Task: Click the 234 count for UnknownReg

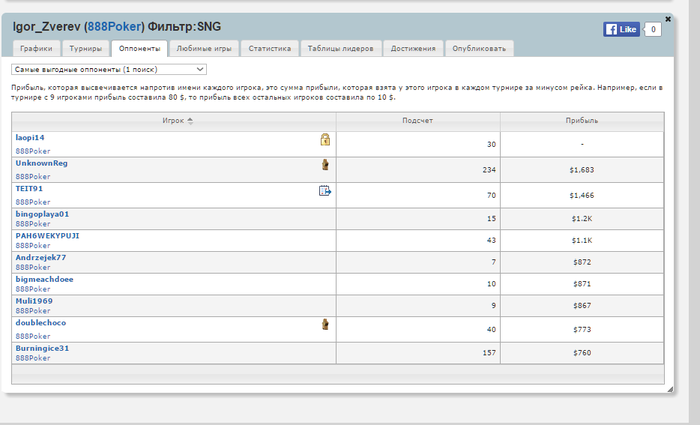Action: click(489, 170)
